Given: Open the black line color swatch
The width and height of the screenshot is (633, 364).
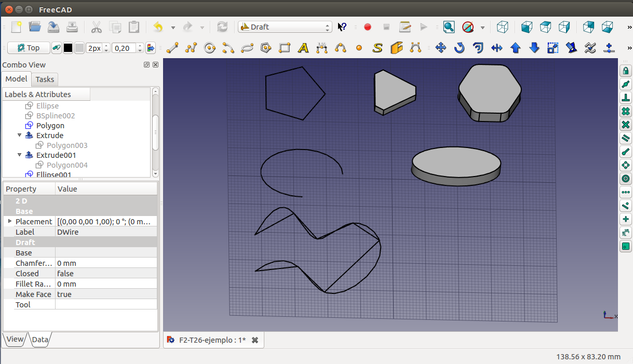Looking at the screenshot, I should pos(68,48).
